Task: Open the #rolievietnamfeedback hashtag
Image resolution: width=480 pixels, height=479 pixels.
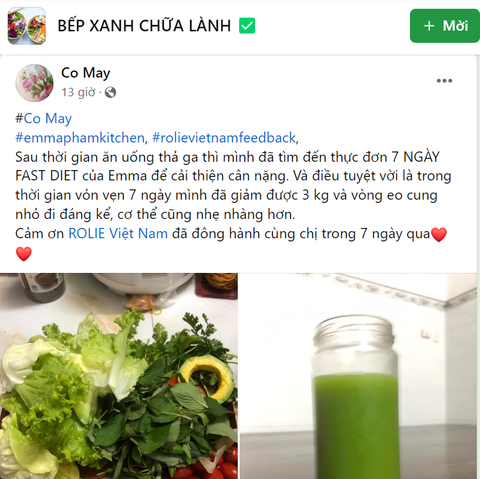Action: click(224, 138)
